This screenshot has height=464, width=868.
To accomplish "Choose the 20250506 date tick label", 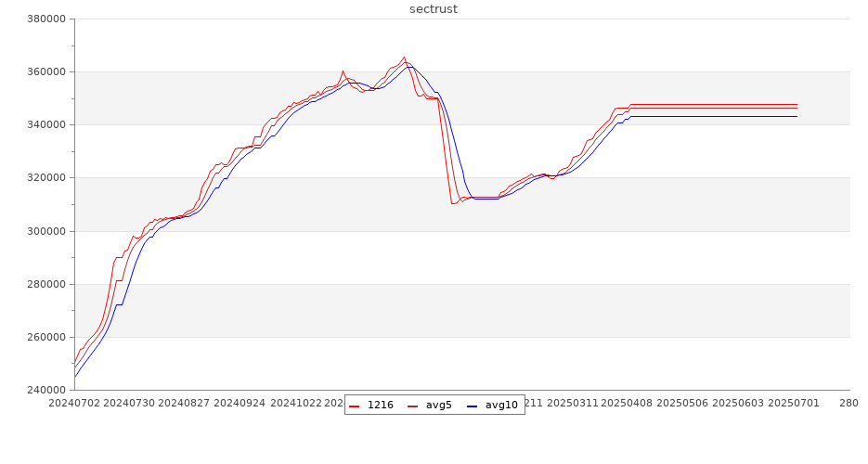I will [684, 404].
